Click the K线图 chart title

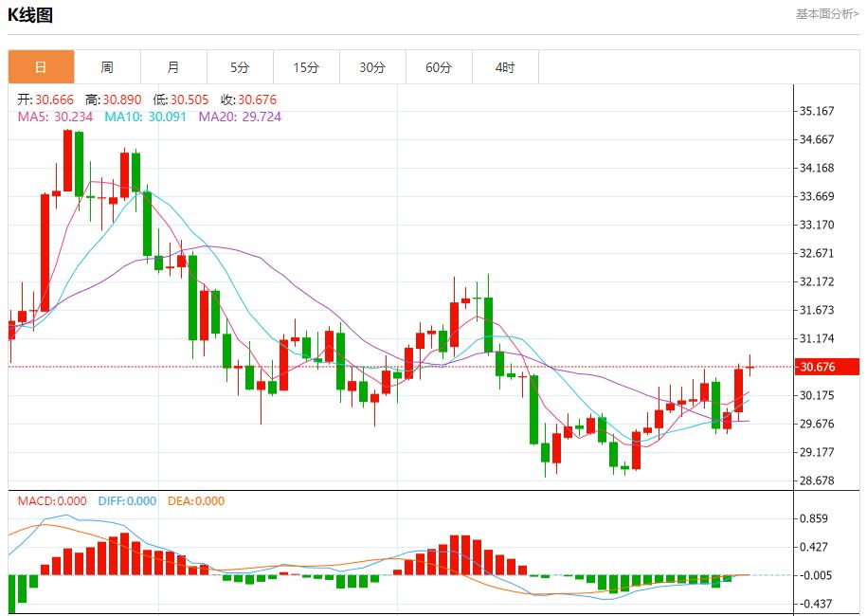[x=30, y=14]
